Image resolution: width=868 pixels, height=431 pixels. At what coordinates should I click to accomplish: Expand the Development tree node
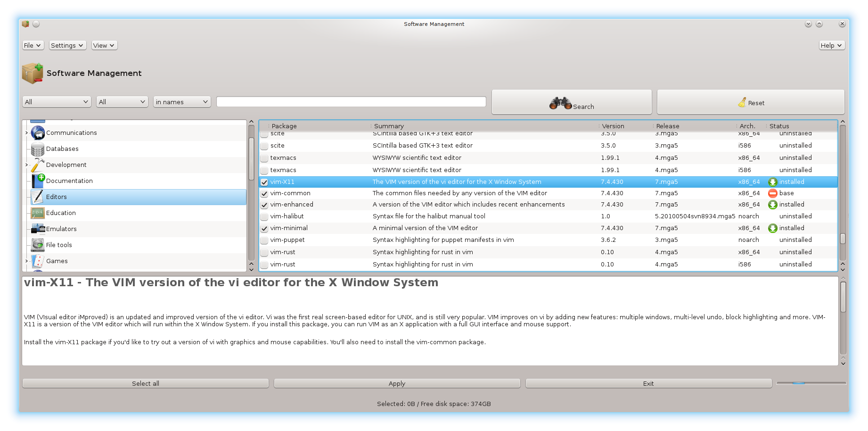coord(26,165)
